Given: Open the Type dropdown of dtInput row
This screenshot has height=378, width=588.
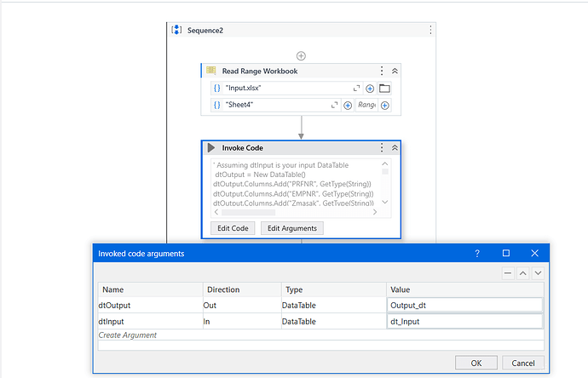Looking at the screenshot, I should pos(334,322).
